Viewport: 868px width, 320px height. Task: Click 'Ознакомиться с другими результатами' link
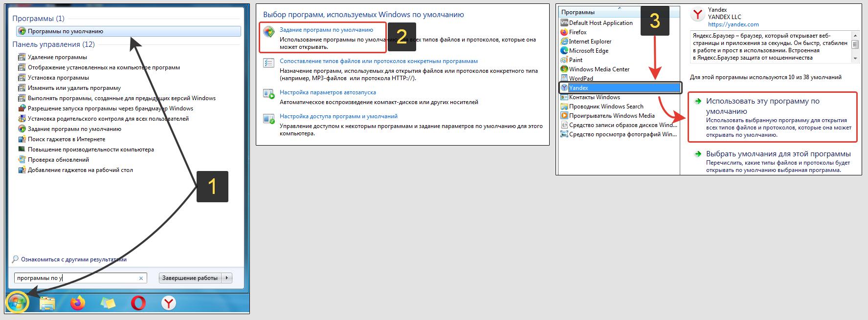click(x=74, y=259)
